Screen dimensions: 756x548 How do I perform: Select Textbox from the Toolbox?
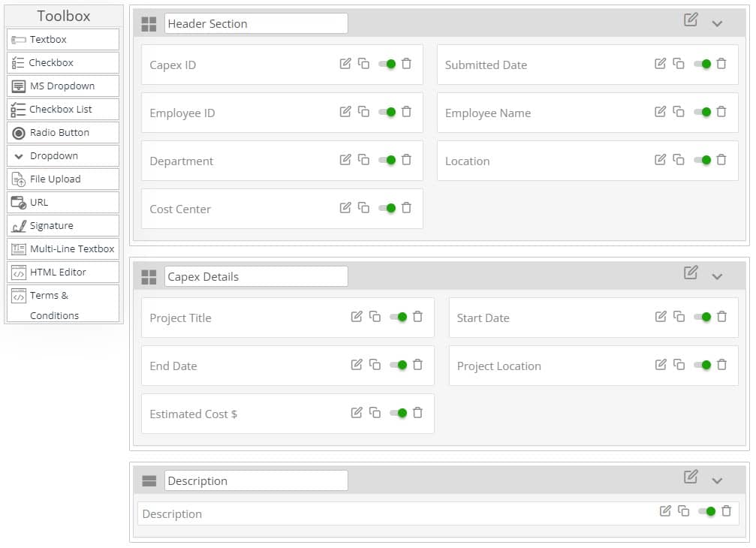63,40
